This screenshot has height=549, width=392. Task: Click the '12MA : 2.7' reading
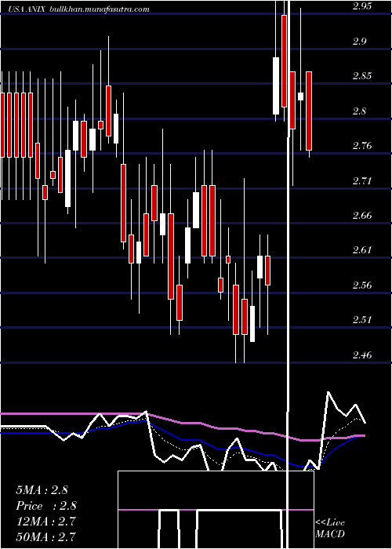[x=45, y=522]
